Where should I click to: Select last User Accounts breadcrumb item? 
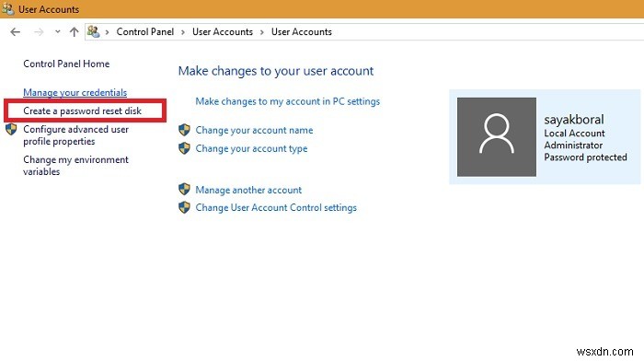click(302, 31)
